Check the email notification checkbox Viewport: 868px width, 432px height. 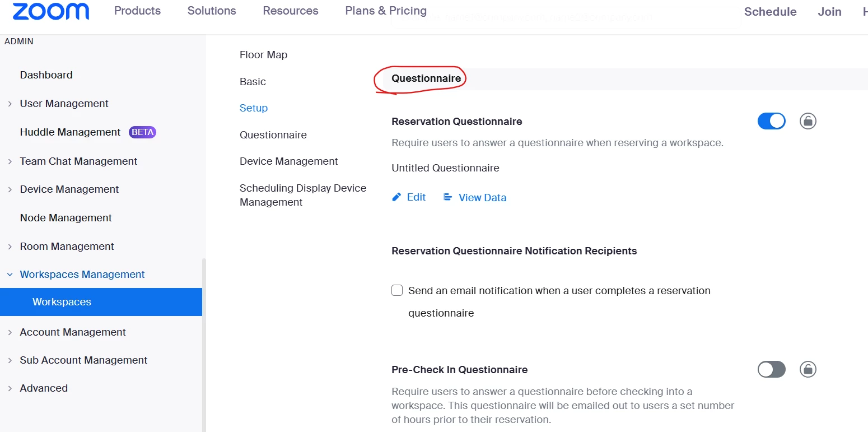(397, 290)
